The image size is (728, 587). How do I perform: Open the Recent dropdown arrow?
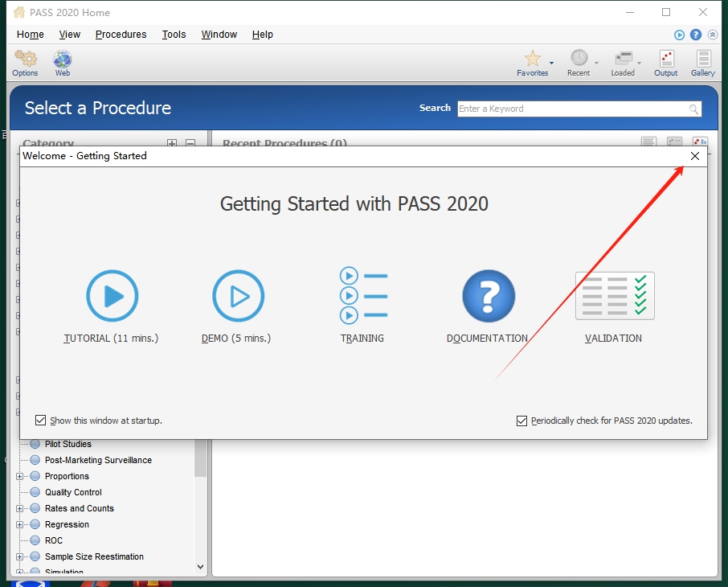click(596, 63)
